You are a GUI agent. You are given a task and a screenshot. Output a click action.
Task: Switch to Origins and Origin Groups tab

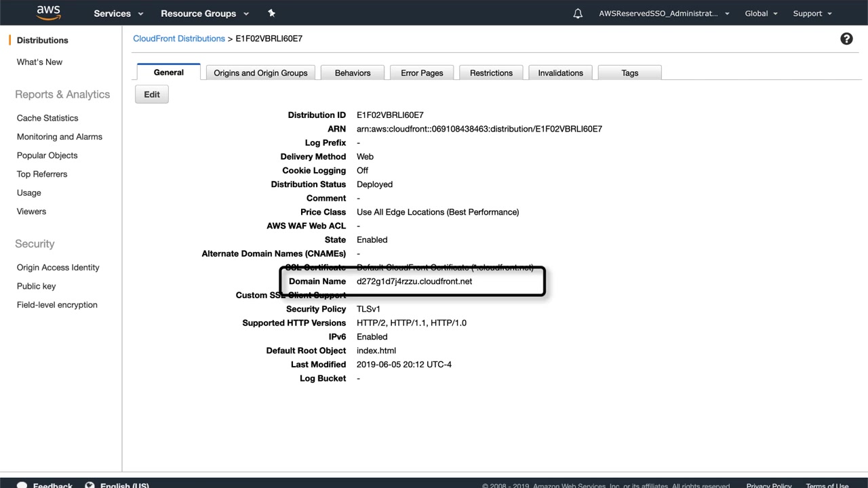point(260,73)
